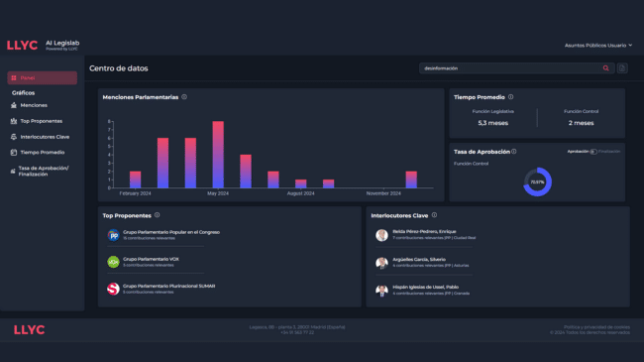The image size is (644, 362).
Task: Show info for Menciones Parlamentarias
Action: coord(184,97)
